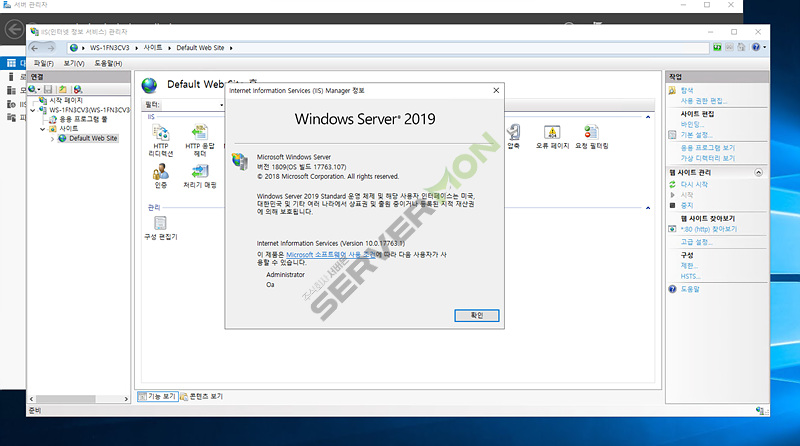This screenshot has height=446, width=800.
Task: Open dropdown arrow after Default Web Site breadcrumb
Action: tap(231, 48)
